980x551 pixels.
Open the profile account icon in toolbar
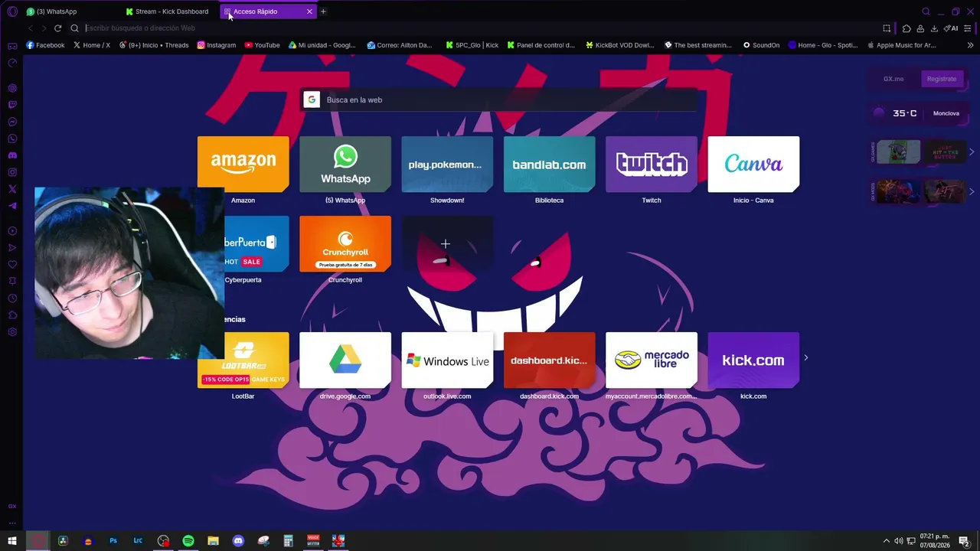tap(920, 28)
